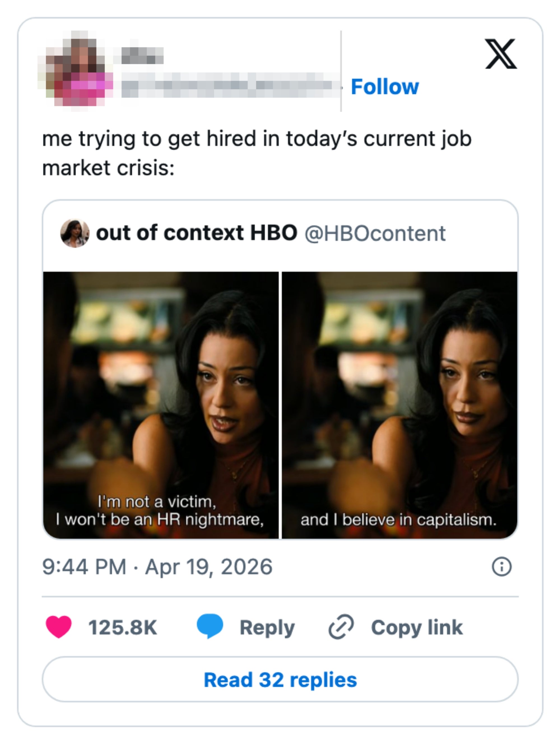Open the "I believe in capitalism" image
Viewport: 560px width, 745px height.
tap(399, 404)
